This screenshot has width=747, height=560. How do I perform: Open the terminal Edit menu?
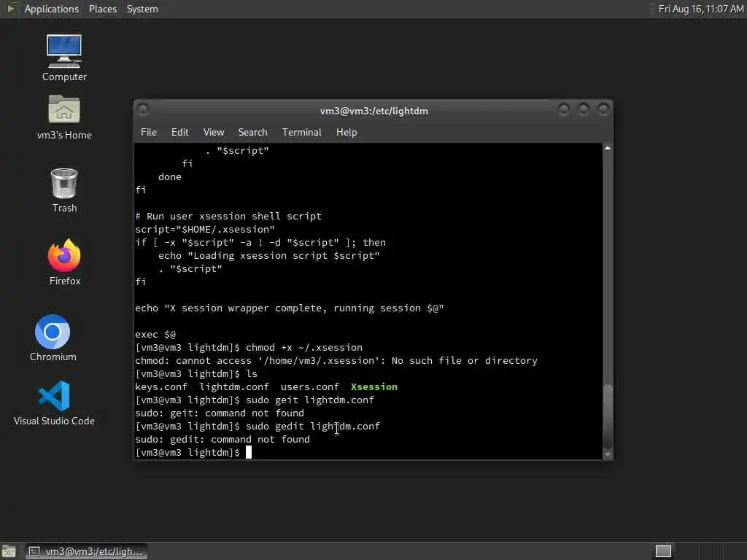(x=180, y=133)
